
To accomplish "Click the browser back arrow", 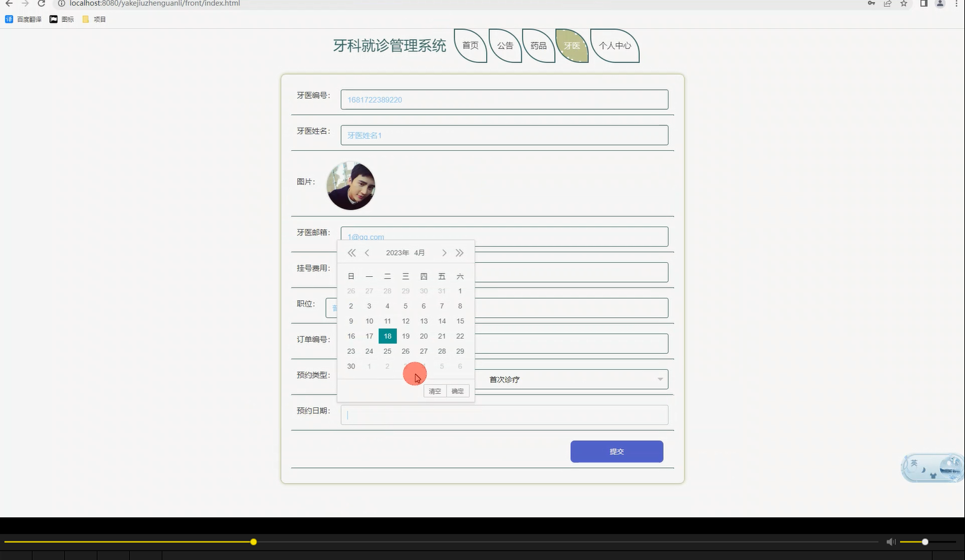I will tap(8, 4).
